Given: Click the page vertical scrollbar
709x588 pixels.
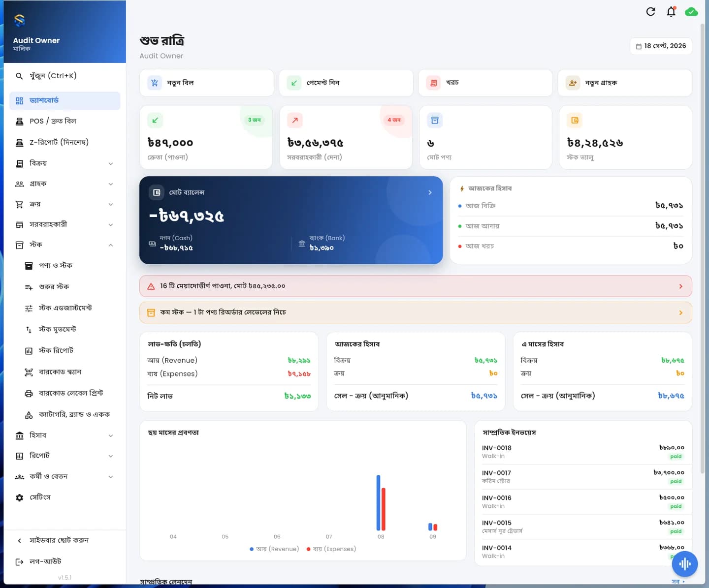Looking at the screenshot, I should coord(702,248).
